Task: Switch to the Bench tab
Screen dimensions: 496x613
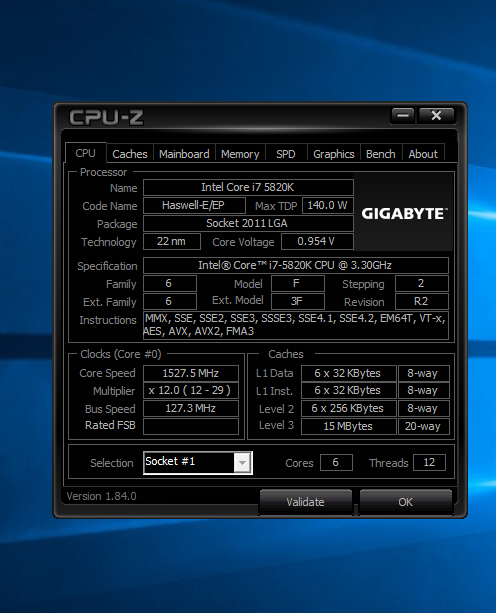Action: 380,154
